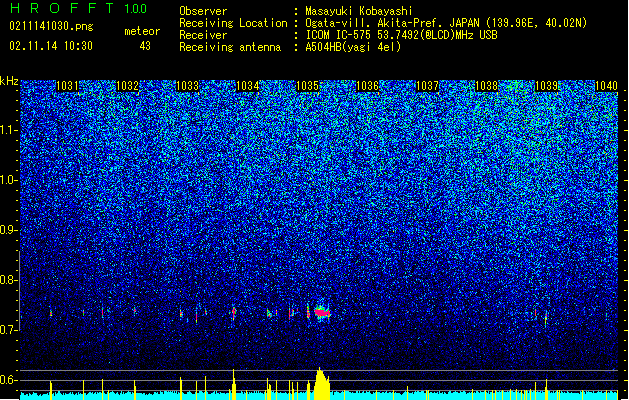
Task: Click the 1038 time marker
Action: pos(487,86)
